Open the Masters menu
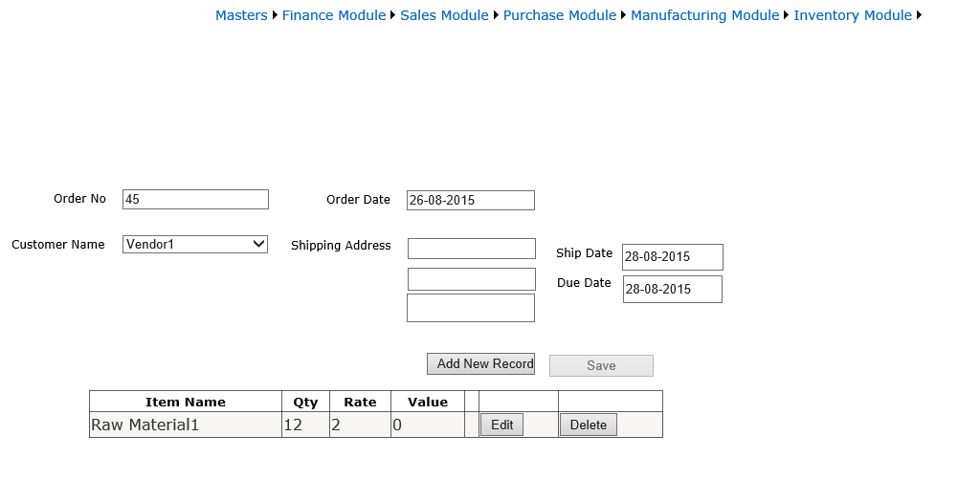980x480 pixels. click(x=241, y=15)
